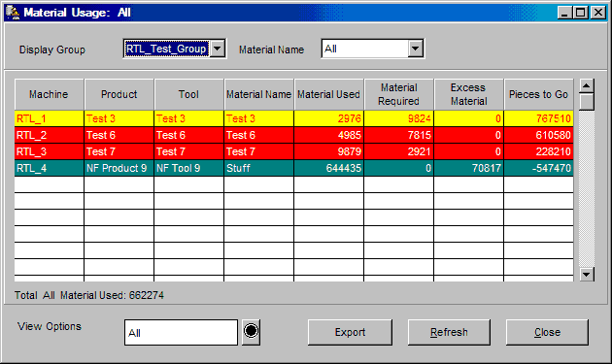Viewport: 612px width, 364px height.
Task: Click the Material Required value 2921
Action: click(x=399, y=151)
